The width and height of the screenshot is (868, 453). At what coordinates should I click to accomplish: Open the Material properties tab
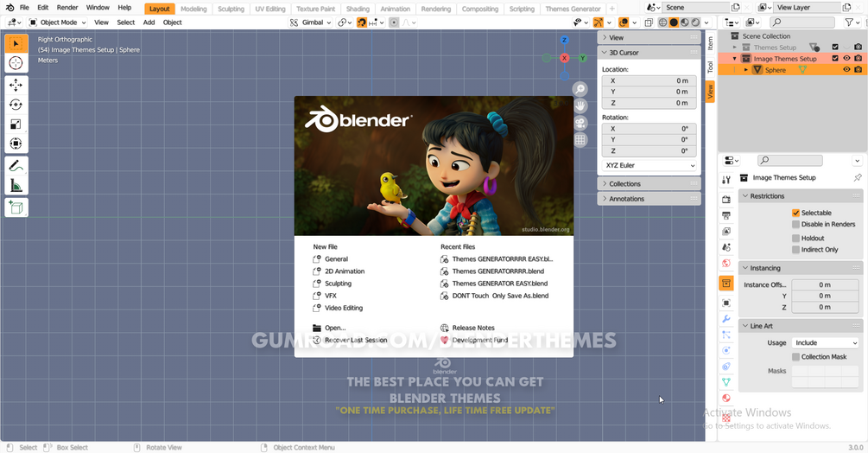tap(726, 399)
